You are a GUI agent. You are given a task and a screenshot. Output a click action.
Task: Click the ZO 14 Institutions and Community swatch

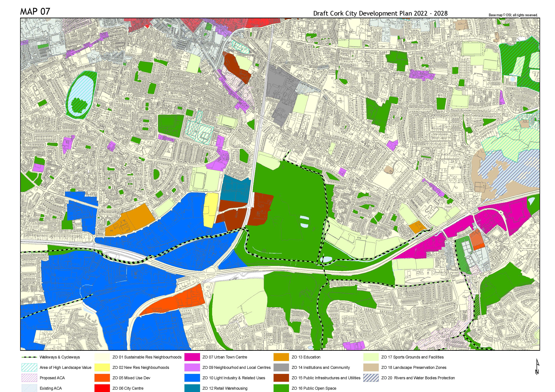281,367
